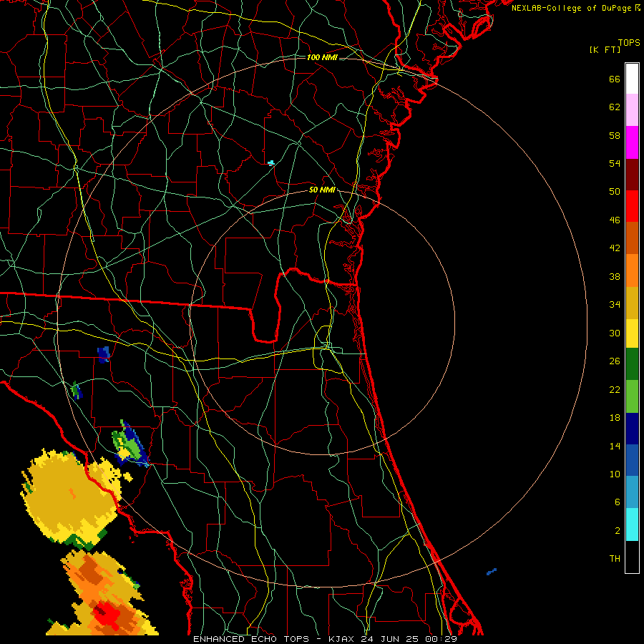Click the "50" legend value

pos(615,191)
